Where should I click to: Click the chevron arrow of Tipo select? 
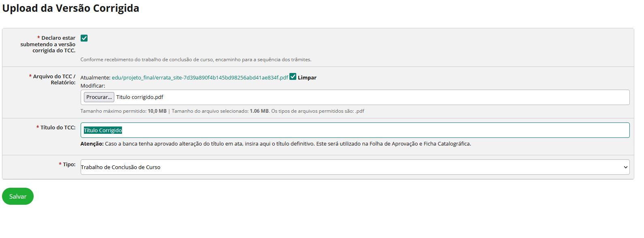click(x=625, y=167)
